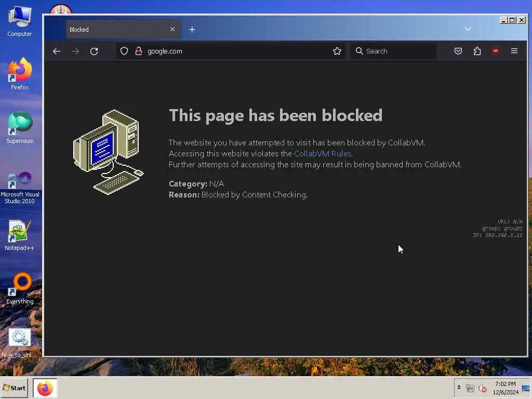Click the google.com address bar
This screenshot has height=399, width=532.
(x=231, y=51)
